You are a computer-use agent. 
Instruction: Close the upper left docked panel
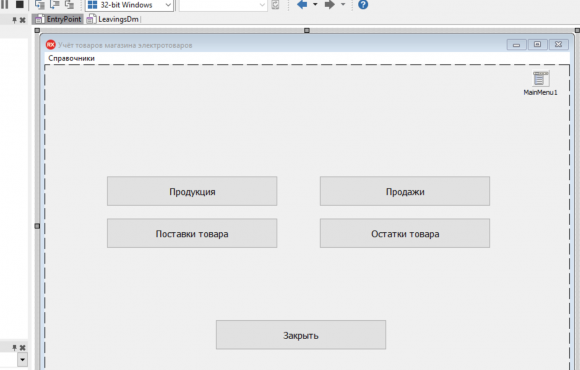point(23,20)
